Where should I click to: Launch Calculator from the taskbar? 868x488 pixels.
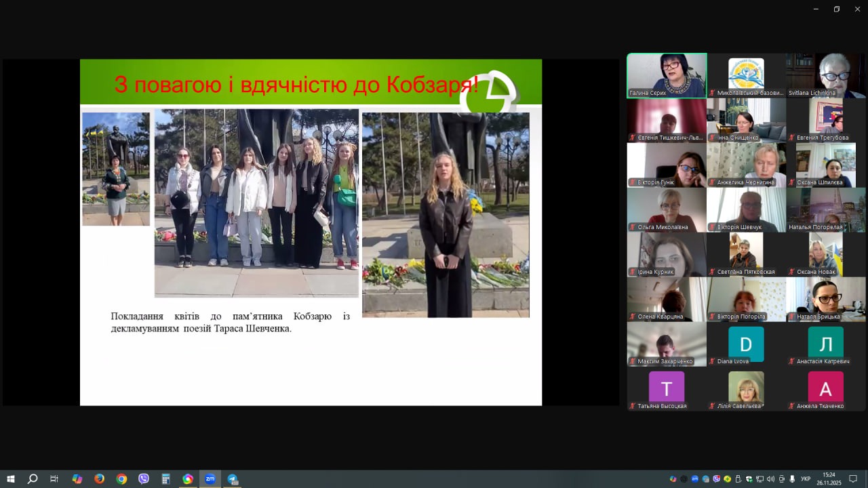[x=165, y=479]
